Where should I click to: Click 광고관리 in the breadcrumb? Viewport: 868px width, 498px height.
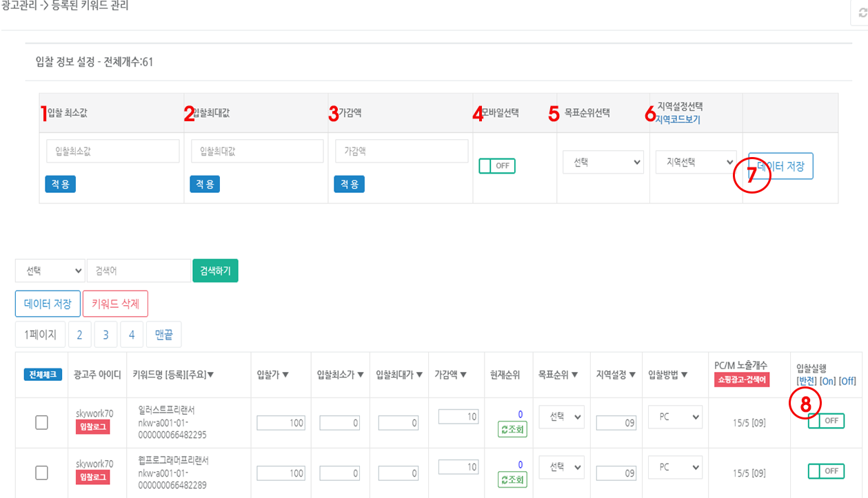click(x=17, y=4)
